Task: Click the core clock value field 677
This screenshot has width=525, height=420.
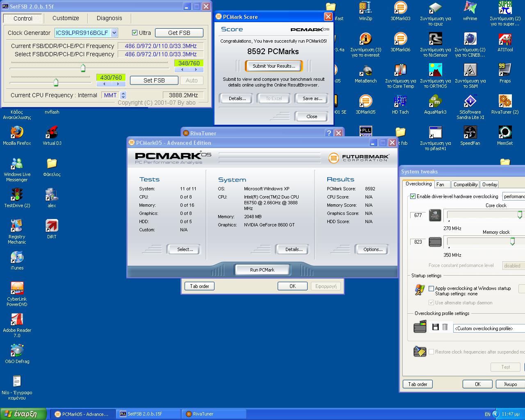Action: click(418, 215)
